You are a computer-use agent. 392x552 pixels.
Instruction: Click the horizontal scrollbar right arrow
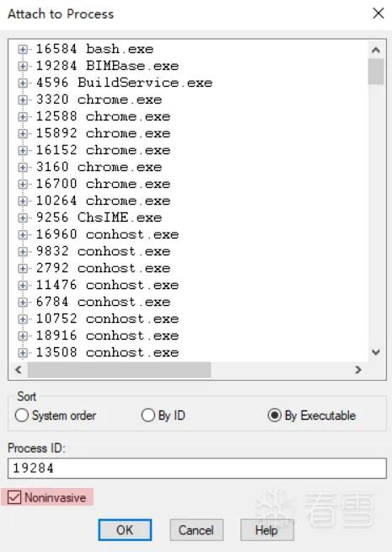coord(358,370)
